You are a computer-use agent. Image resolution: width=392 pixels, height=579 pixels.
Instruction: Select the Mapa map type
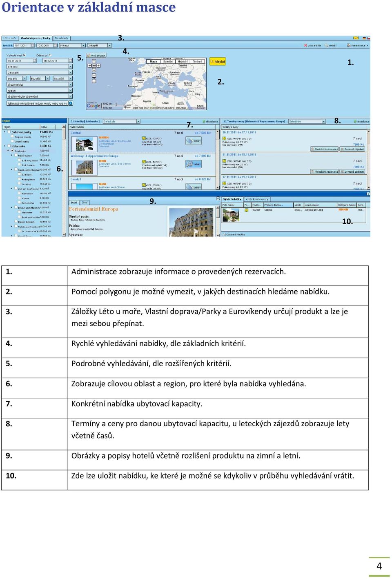coord(154,61)
